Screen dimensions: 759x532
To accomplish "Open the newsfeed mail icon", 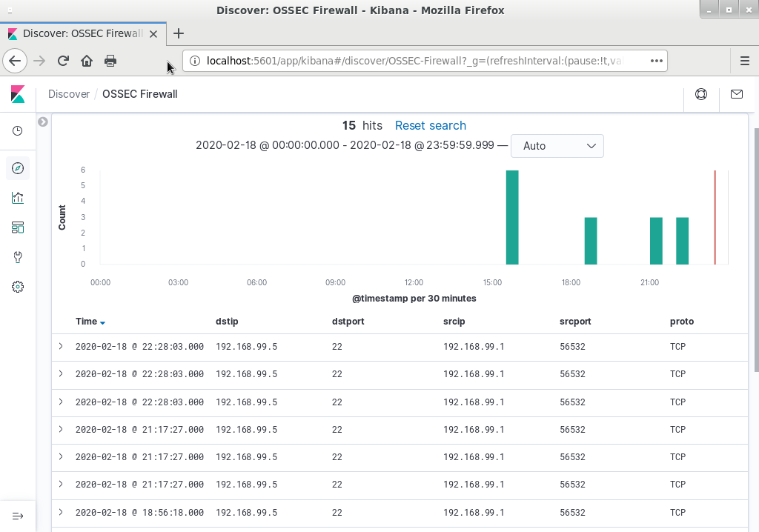I will [737, 94].
